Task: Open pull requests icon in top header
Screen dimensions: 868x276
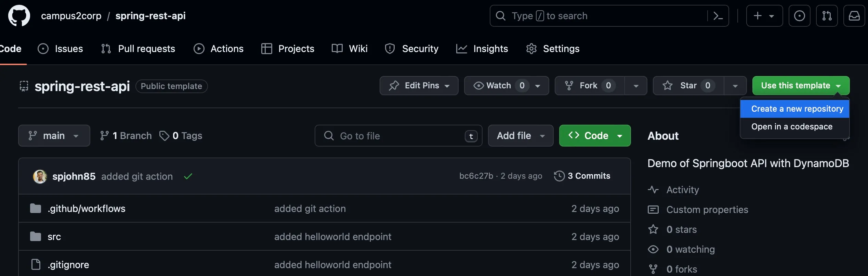Action: [827, 16]
